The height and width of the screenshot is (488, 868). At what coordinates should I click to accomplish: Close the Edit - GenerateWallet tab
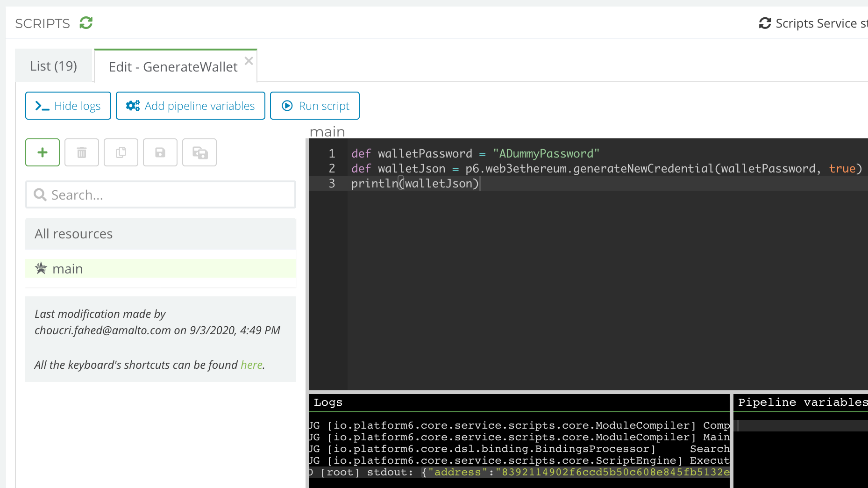249,60
